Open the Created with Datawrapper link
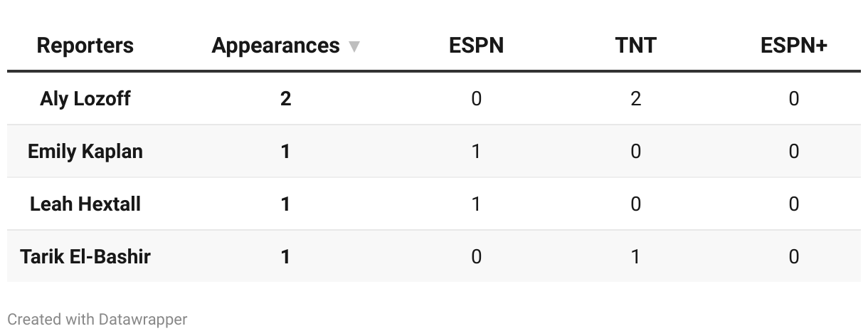This screenshot has height=336, width=868. [97, 319]
